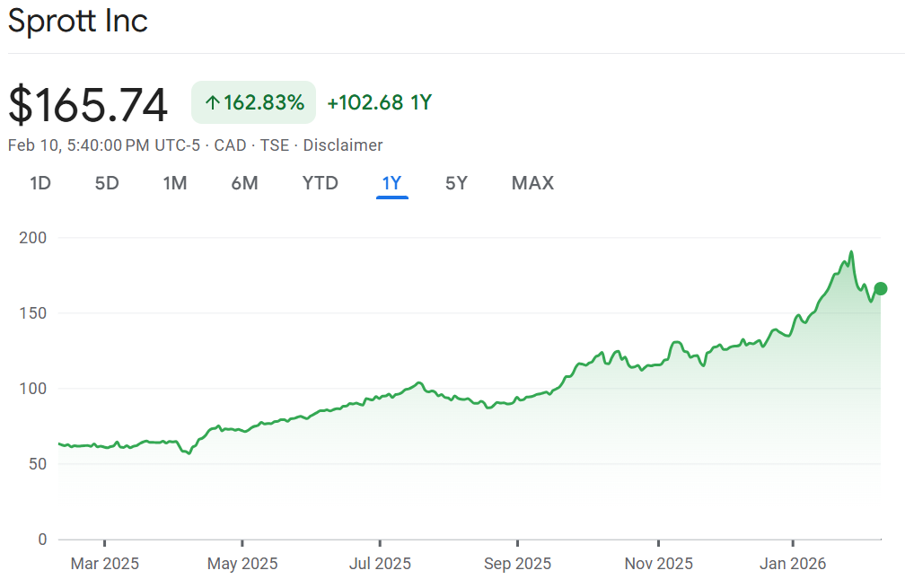Click the green current-price dot on chart

click(x=881, y=288)
